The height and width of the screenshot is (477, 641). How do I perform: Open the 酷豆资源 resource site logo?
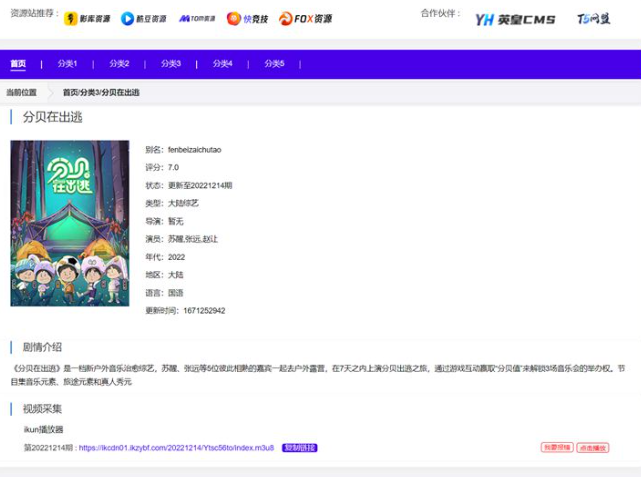pos(143,19)
